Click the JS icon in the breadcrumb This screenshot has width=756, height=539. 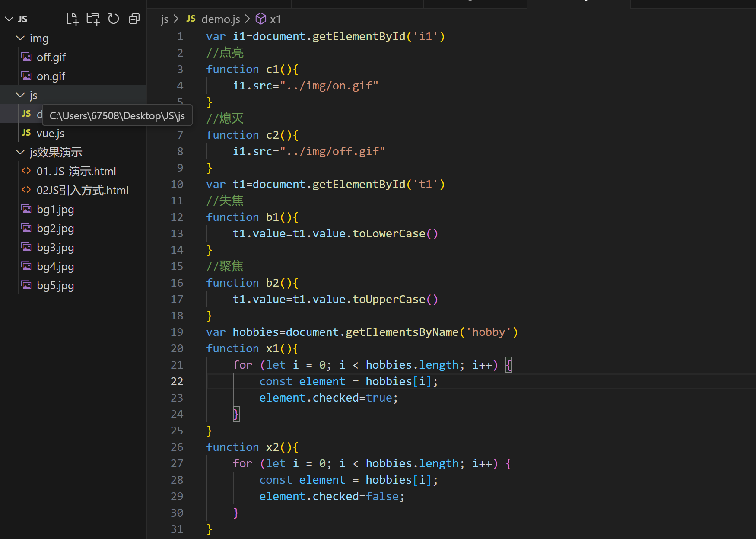[x=191, y=19]
